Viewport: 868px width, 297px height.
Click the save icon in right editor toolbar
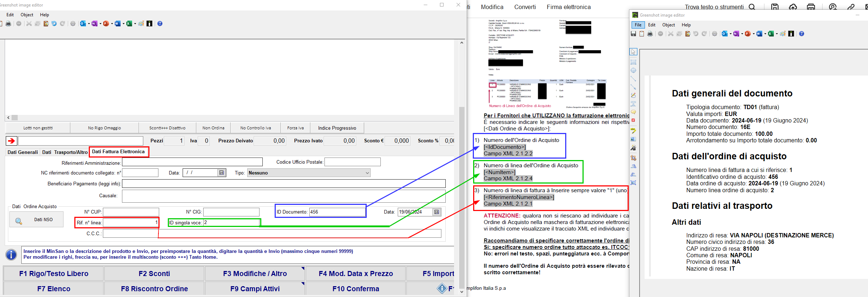(x=633, y=34)
